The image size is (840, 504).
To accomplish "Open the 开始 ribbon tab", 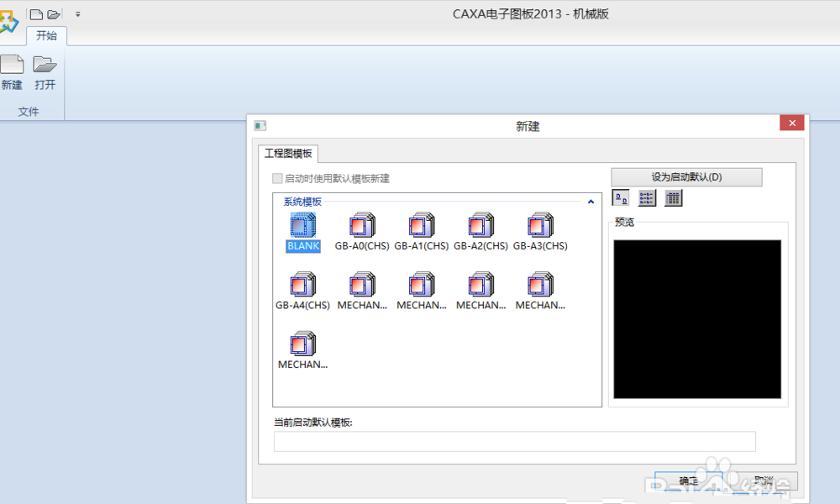I will coord(46,36).
